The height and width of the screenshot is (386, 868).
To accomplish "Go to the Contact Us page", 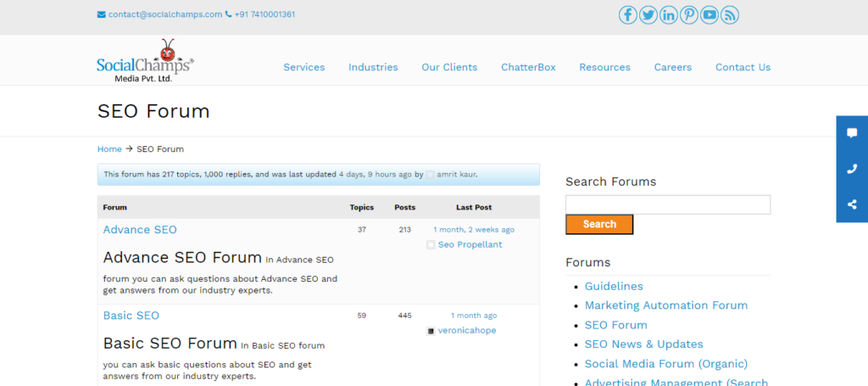I will click(x=743, y=68).
